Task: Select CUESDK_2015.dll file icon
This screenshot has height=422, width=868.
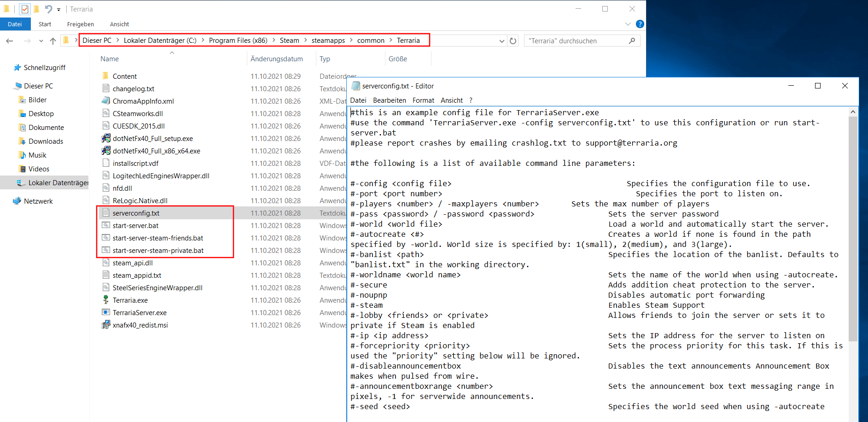Action: coord(106,126)
